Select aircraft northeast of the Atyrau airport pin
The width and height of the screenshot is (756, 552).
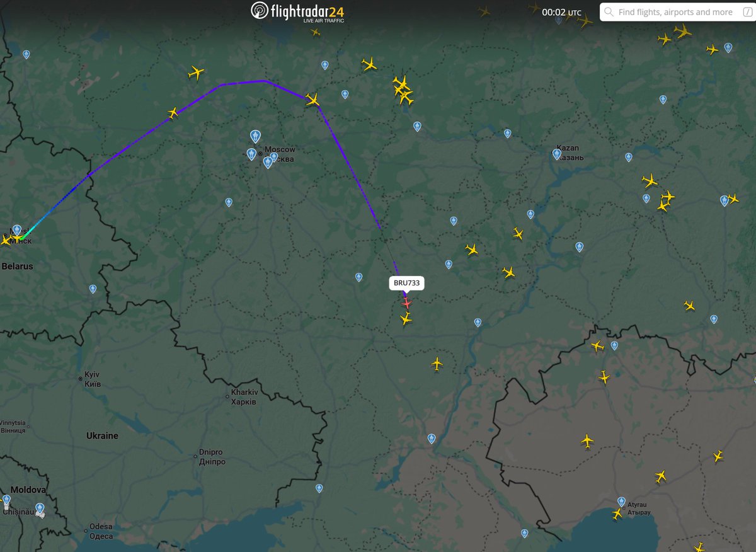point(660,476)
